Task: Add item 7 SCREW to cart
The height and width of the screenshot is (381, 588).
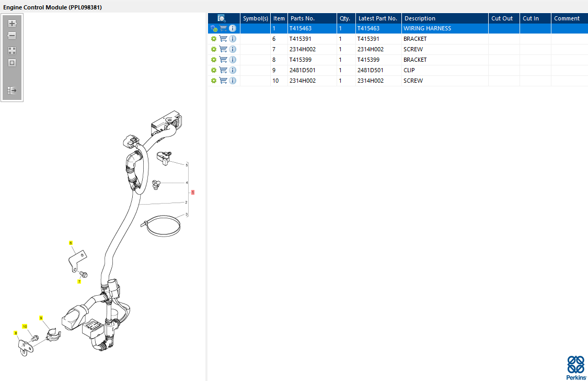Action: click(x=223, y=49)
